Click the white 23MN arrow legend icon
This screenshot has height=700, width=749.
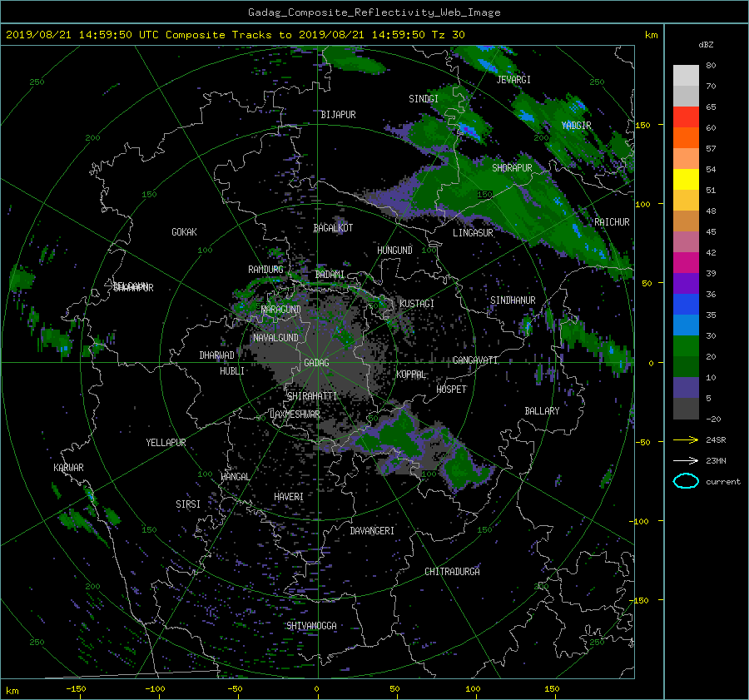(686, 460)
